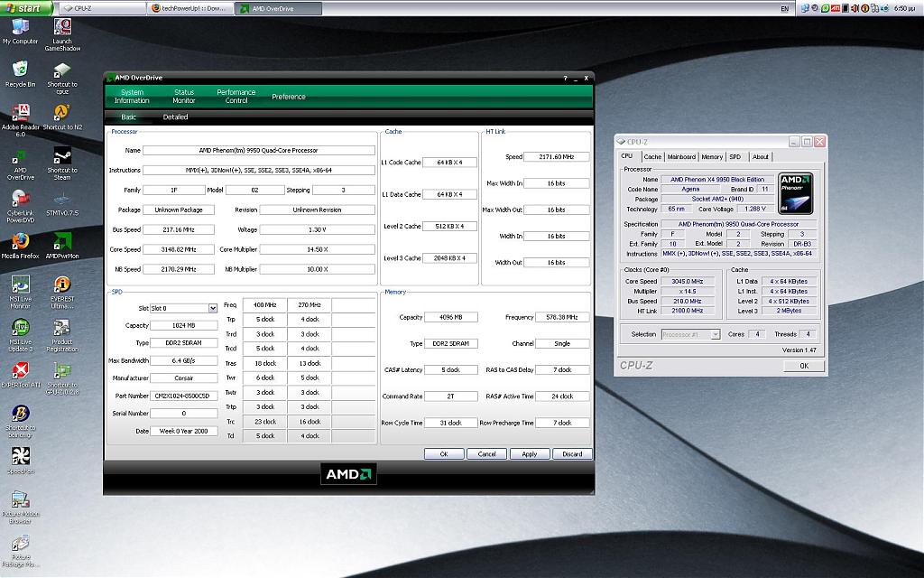The height and width of the screenshot is (578, 924).
Task: Click EN language indicator in taskbar
Action: click(x=784, y=9)
